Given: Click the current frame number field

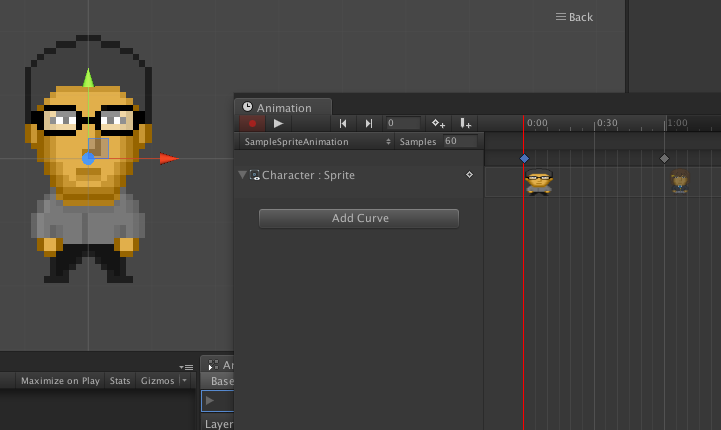Looking at the screenshot, I should [x=403, y=123].
